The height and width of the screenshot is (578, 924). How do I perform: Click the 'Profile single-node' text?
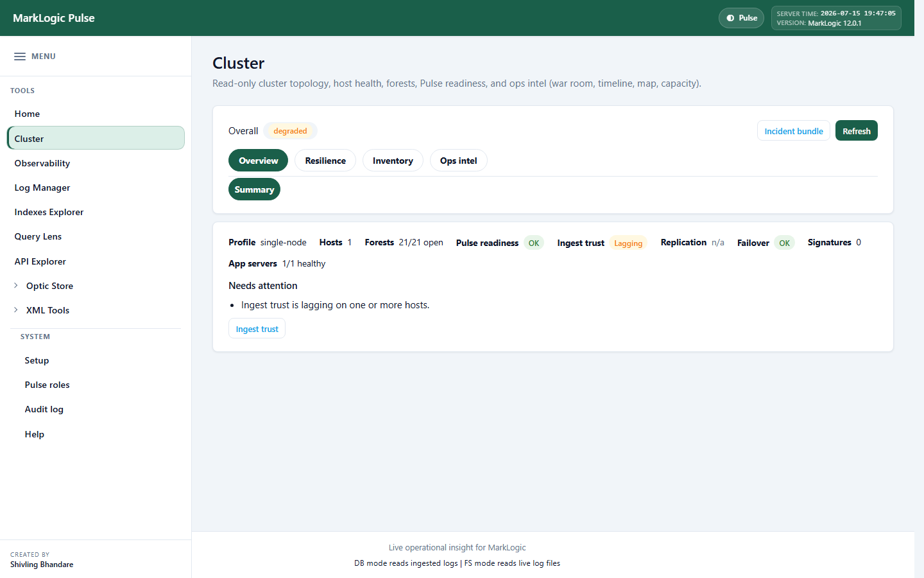(268, 242)
